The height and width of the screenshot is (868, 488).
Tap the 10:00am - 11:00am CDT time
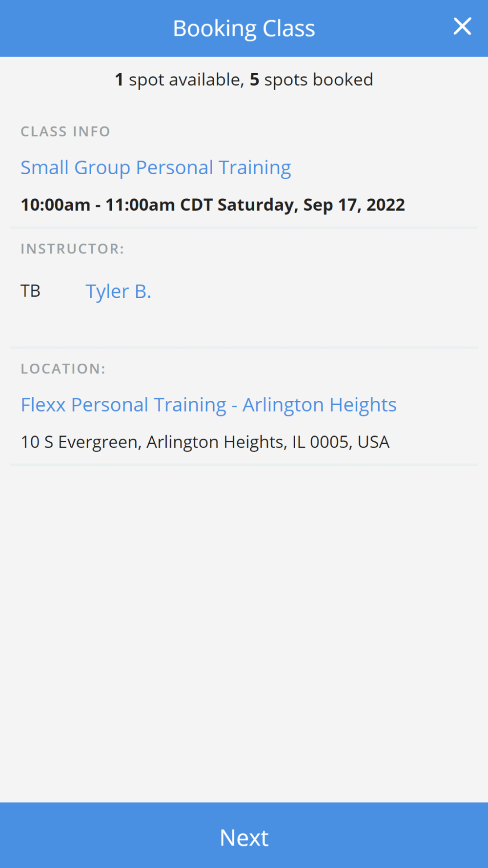117,205
